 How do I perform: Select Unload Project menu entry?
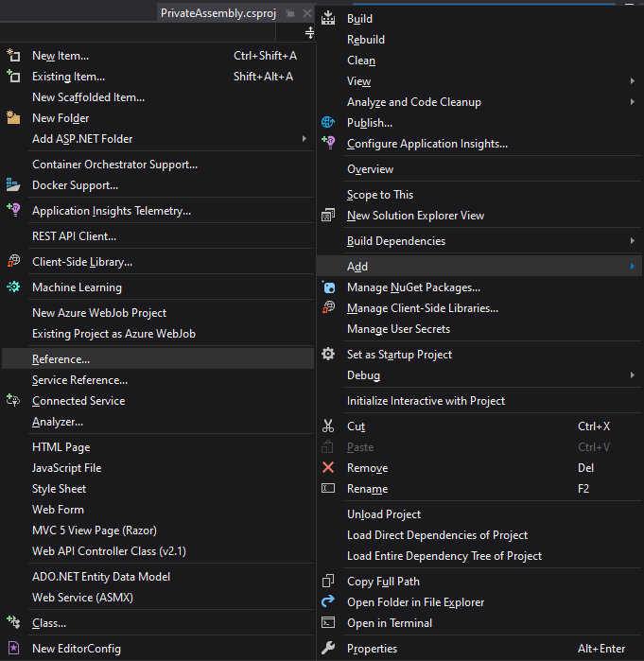(384, 514)
